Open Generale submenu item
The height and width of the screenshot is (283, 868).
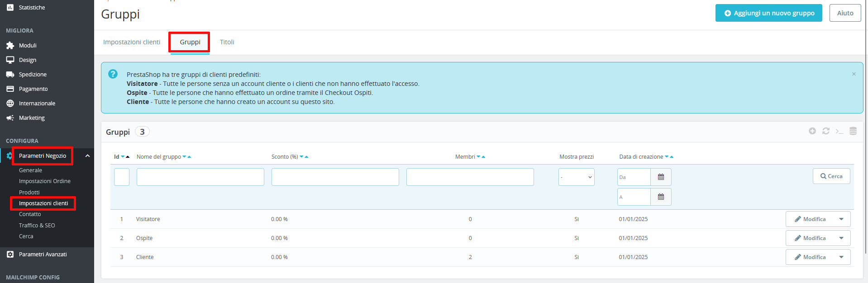(x=30, y=170)
